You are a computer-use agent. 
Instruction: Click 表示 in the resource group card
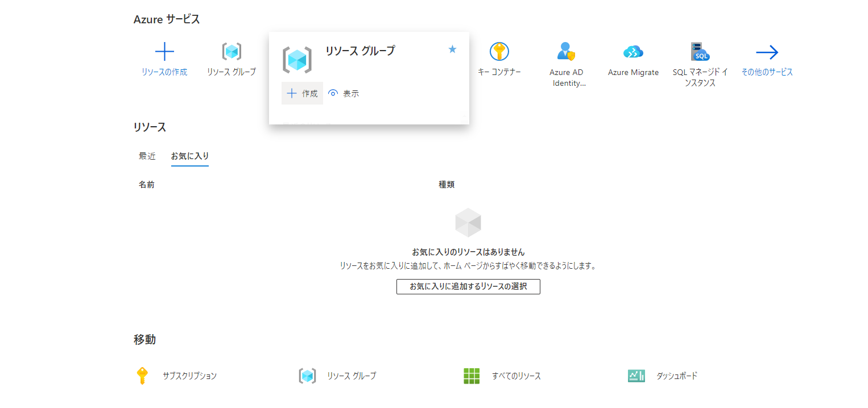coord(344,94)
